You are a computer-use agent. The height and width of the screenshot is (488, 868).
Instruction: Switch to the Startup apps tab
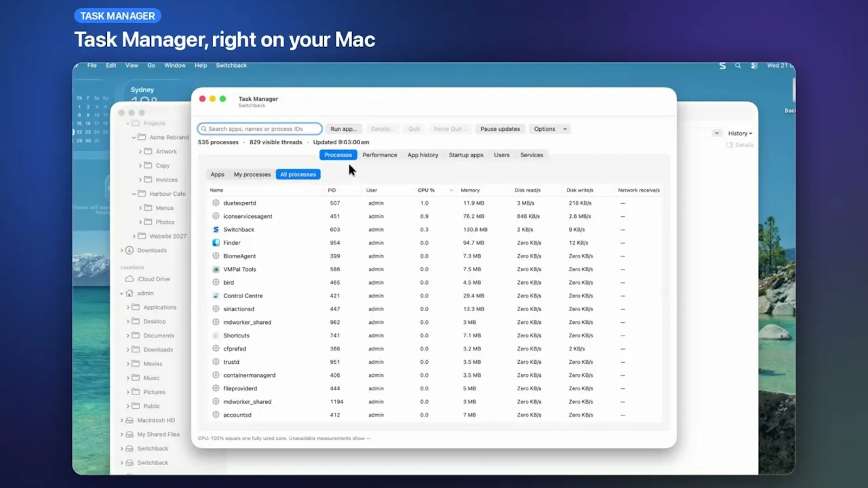pyautogui.click(x=466, y=155)
